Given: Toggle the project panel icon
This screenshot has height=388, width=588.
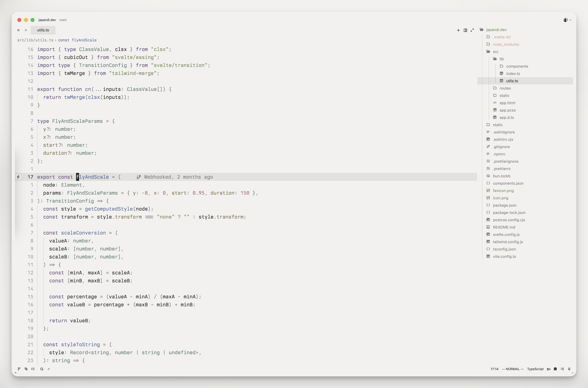Looking at the screenshot, I should click(562, 369).
